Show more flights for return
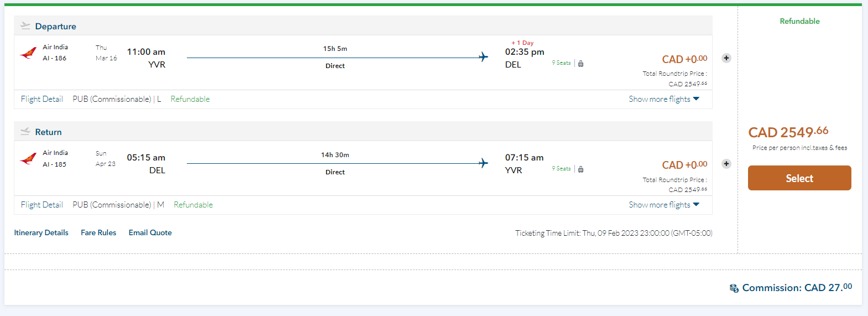The height and width of the screenshot is (316, 868). (x=664, y=205)
